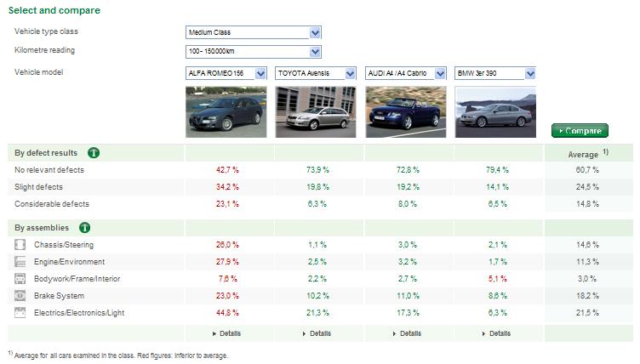The width and height of the screenshot is (640, 364).
Task: Click info icon beside By assemblies
Action: tap(85, 228)
